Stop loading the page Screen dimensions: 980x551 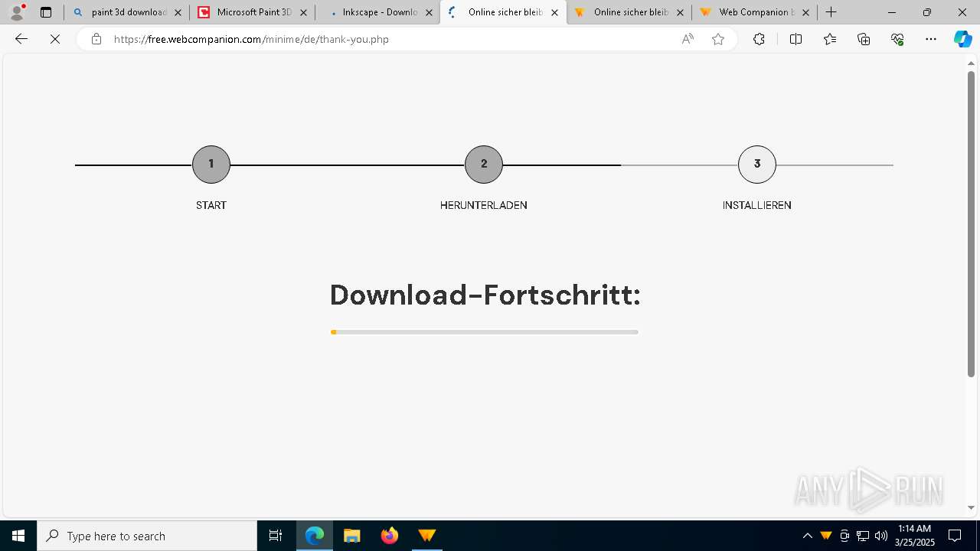coord(55,39)
